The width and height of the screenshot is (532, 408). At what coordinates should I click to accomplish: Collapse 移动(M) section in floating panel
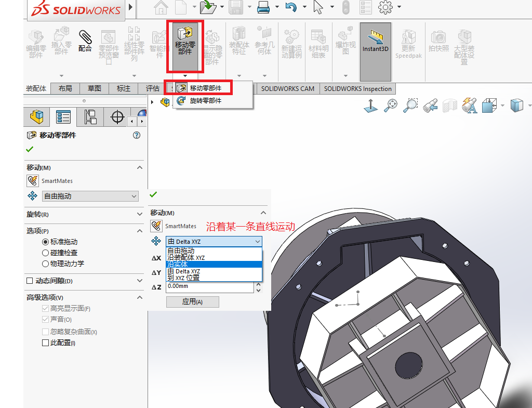click(263, 213)
